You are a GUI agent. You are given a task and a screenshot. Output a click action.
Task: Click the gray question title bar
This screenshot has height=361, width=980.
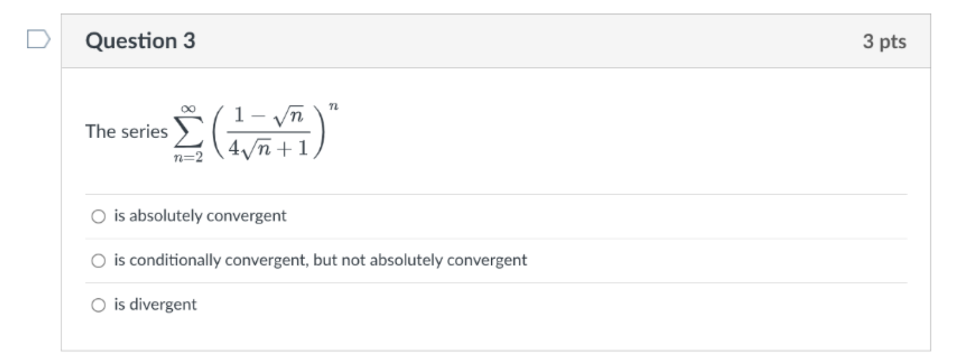click(491, 40)
